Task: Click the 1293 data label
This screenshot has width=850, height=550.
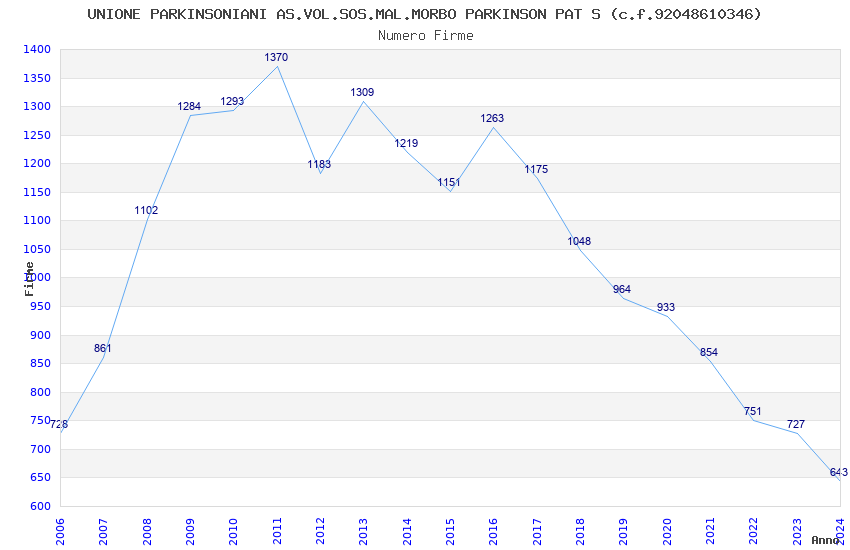Action: coord(232,101)
